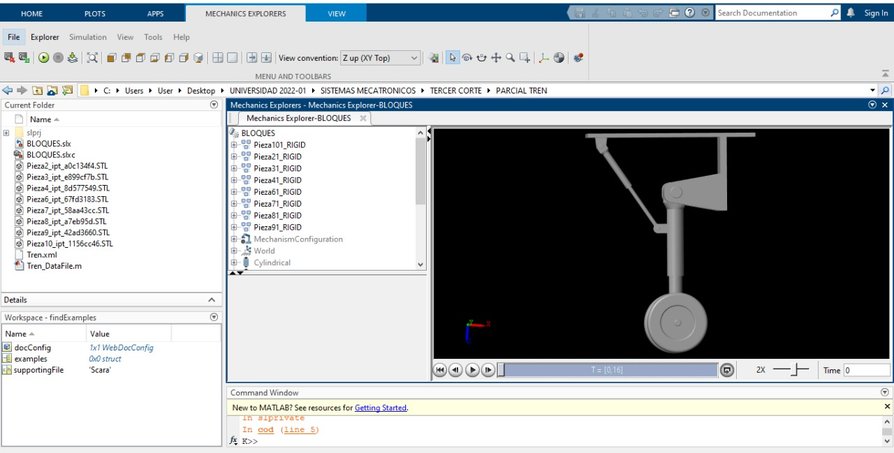
Task: Expand the Pieza91_RIGID tree node
Action: coord(234,227)
